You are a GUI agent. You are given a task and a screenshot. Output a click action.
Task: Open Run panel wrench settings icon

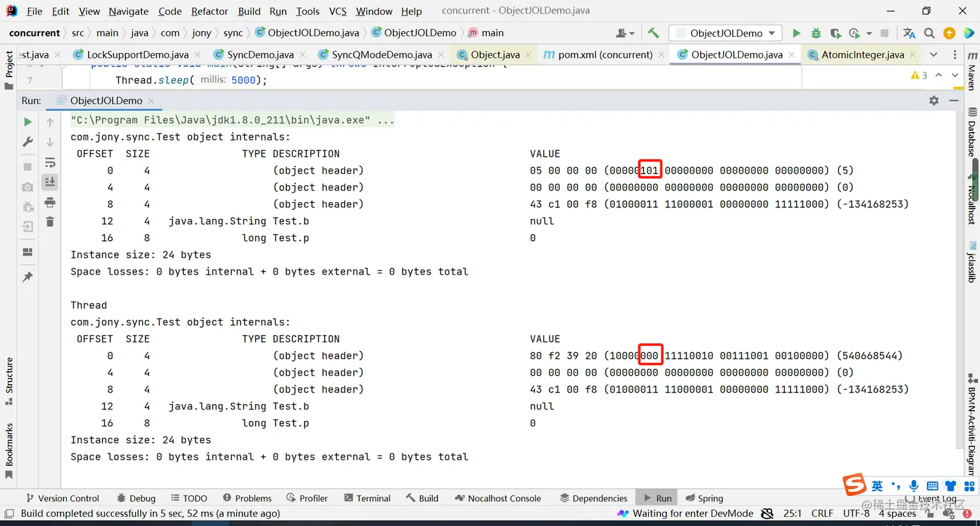click(27, 142)
